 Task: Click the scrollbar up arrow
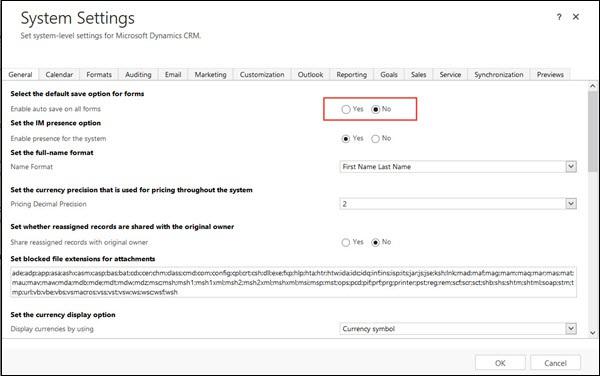click(x=593, y=86)
